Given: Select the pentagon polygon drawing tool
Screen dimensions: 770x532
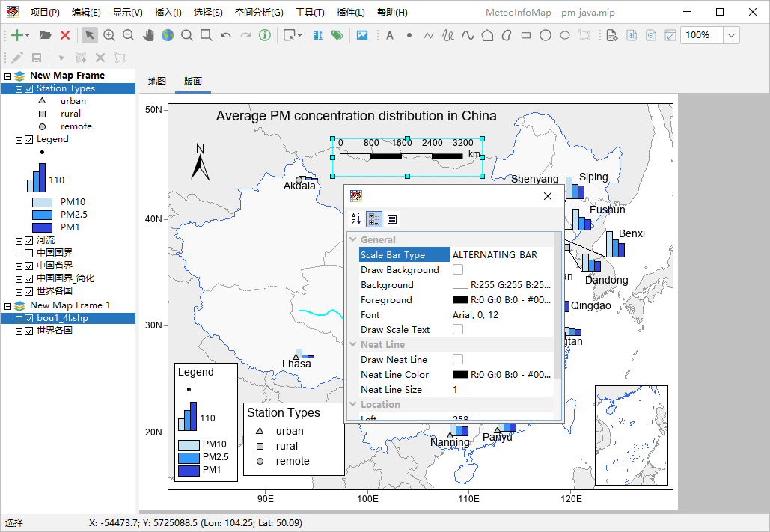Looking at the screenshot, I should [487, 35].
